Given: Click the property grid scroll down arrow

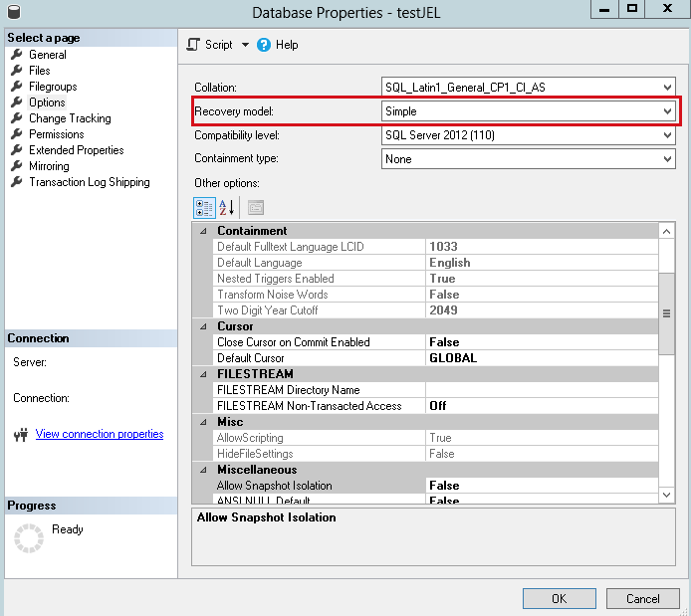Looking at the screenshot, I should (667, 494).
